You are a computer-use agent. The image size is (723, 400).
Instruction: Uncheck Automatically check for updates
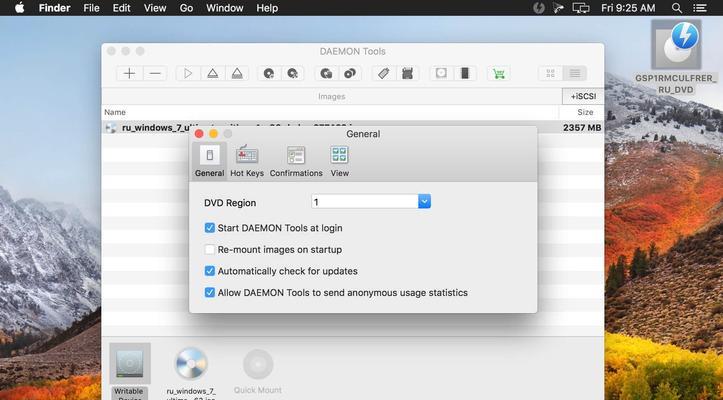[x=209, y=271]
